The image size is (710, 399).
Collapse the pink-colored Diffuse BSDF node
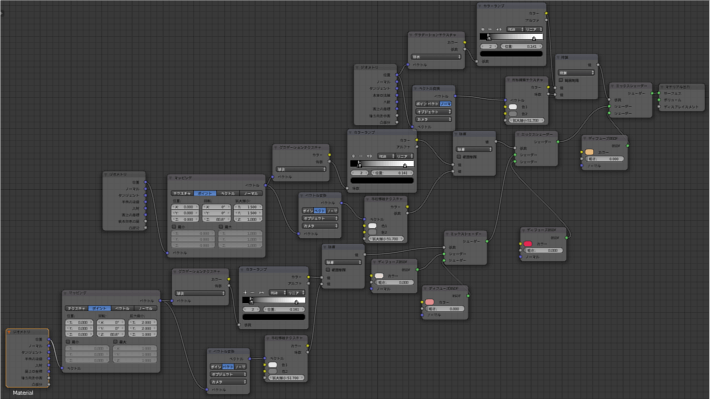[425, 288]
